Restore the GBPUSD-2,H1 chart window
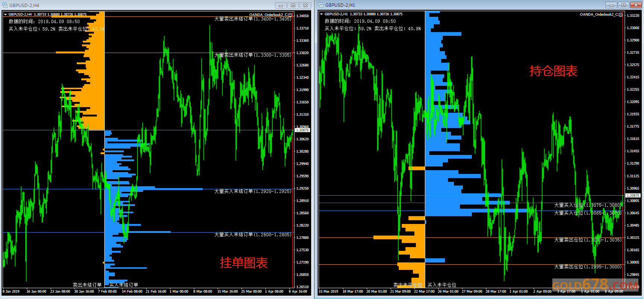 (x=624, y=5)
